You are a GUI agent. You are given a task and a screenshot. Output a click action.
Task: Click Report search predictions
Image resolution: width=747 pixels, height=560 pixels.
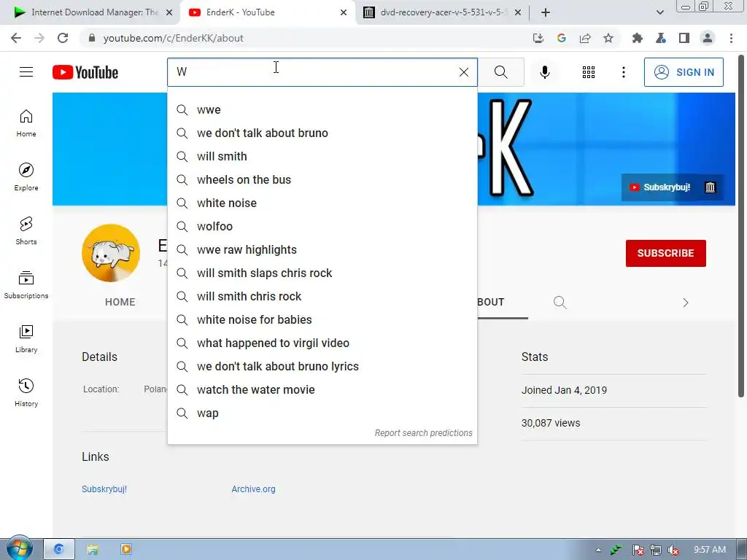(424, 433)
